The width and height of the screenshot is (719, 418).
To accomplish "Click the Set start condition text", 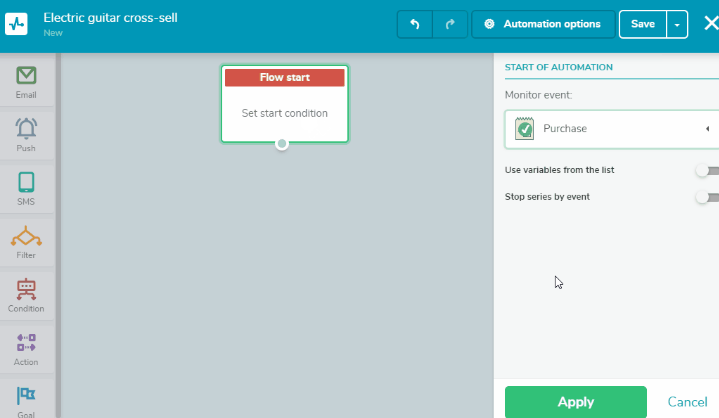I will pyautogui.click(x=285, y=113).
